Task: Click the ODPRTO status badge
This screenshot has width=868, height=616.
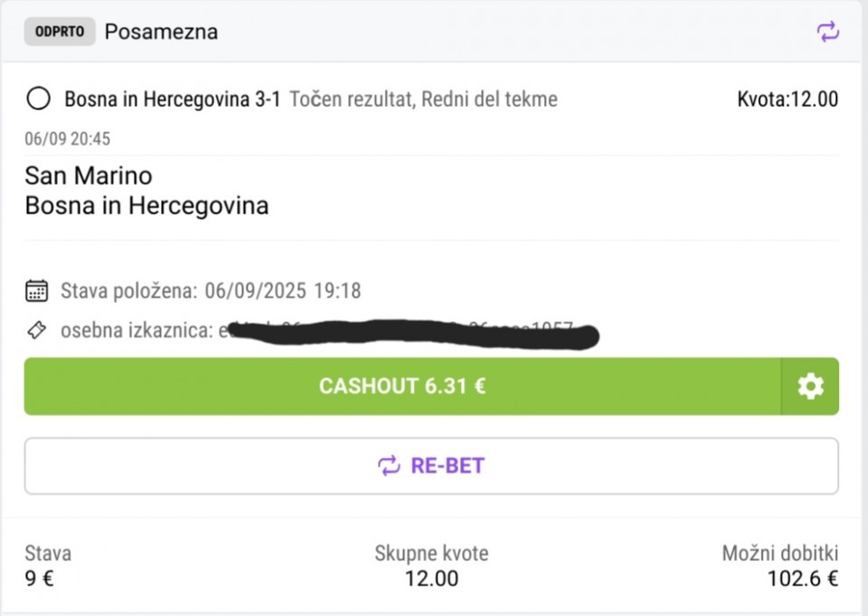Action: (x=60, y=32)
